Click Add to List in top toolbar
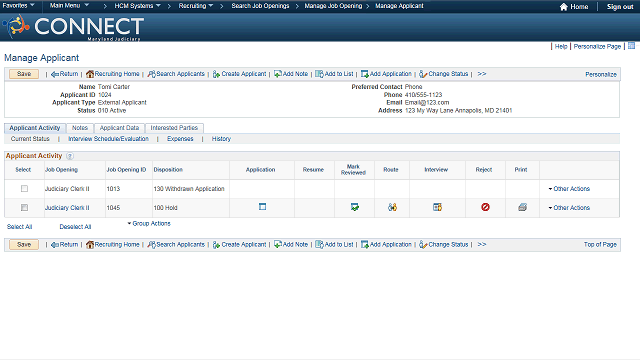Image resolution: width=640 pixels, height=360 pixels. (334, 74)
